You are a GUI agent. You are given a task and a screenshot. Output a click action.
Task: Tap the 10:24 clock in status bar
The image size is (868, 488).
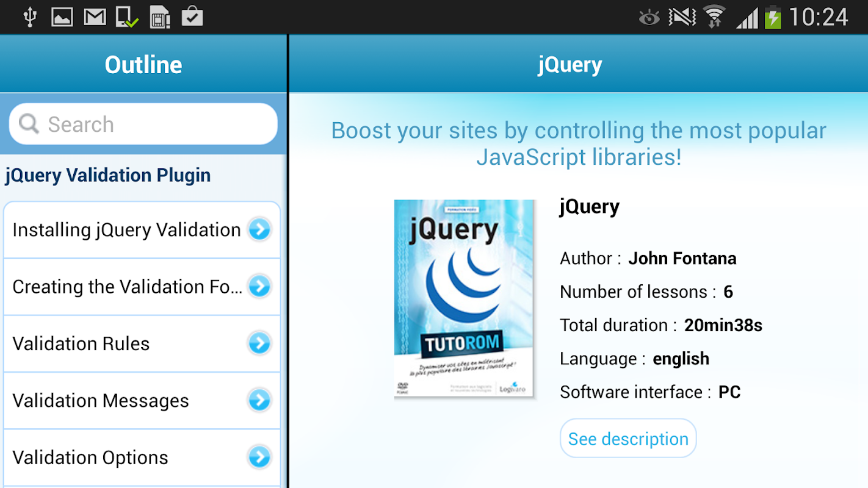pyautogui.click(x=819, y=17)
